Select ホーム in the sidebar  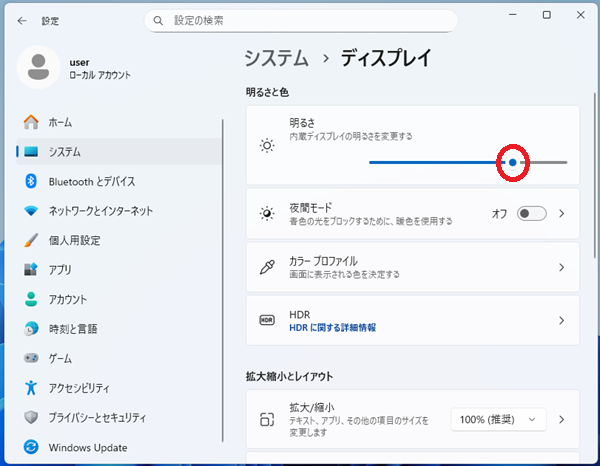(119, 122)
